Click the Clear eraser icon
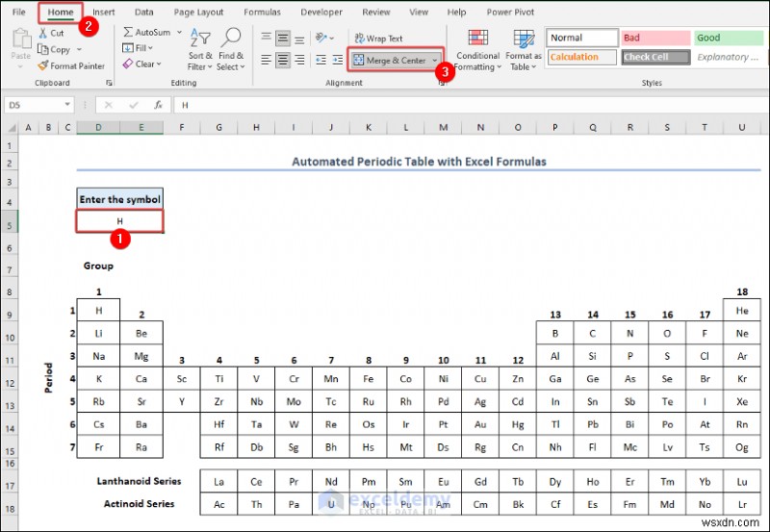 [x=128, y=63]
